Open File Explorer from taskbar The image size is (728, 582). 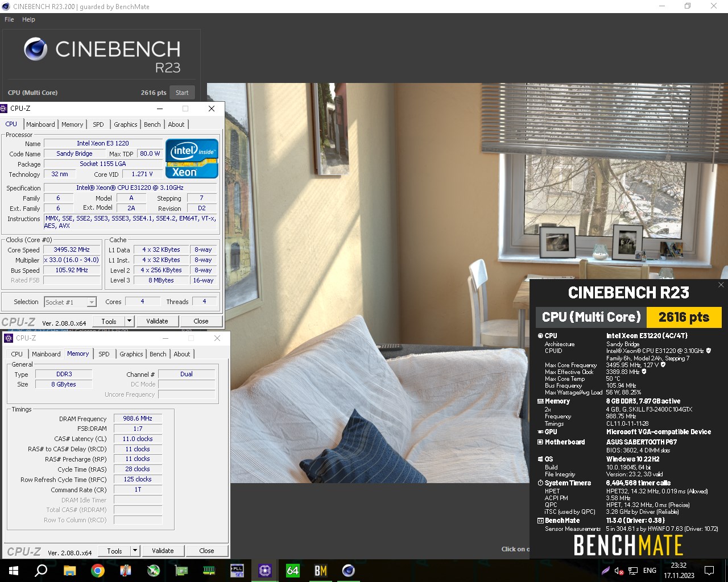[x=69, y=571]
